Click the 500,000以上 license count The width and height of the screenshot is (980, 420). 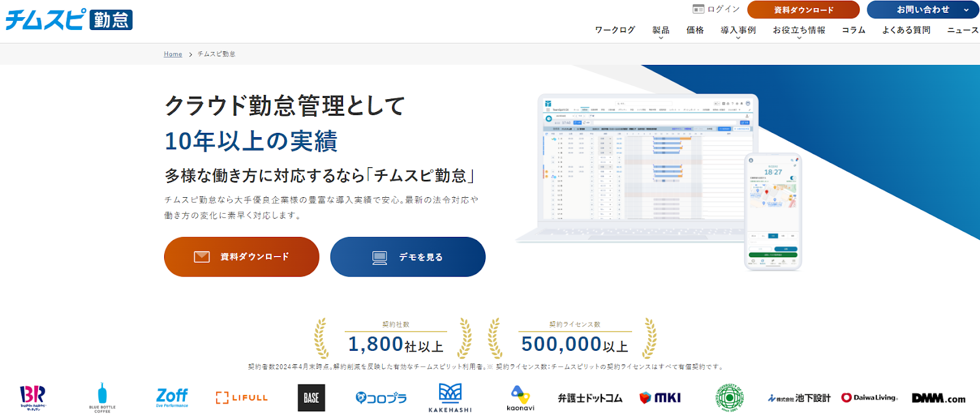coord(575,345)
